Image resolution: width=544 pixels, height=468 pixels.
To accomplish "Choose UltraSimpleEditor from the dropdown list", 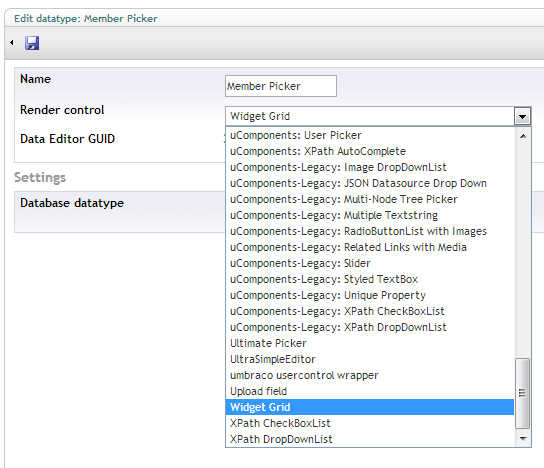I will tap(370, 359).
